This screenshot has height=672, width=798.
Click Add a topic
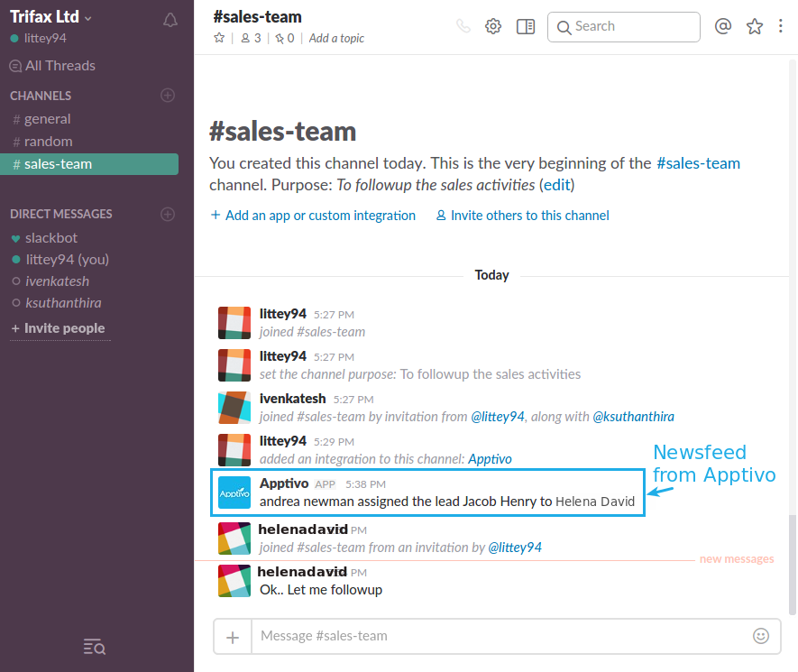tap(336, 38)
